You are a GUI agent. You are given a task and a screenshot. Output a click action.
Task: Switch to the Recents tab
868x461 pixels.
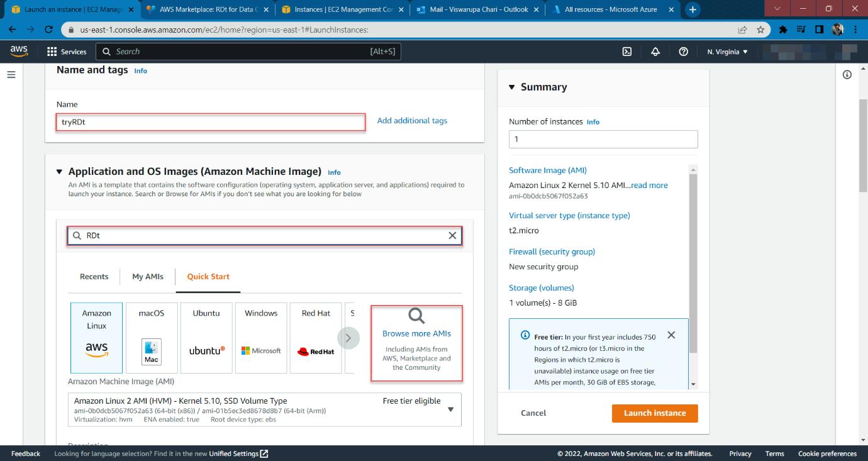(94, 276)
